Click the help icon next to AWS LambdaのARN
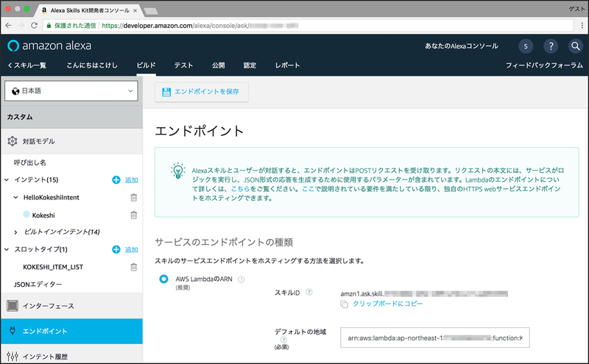Screen dimensions: 589x364 pos(241,279)
